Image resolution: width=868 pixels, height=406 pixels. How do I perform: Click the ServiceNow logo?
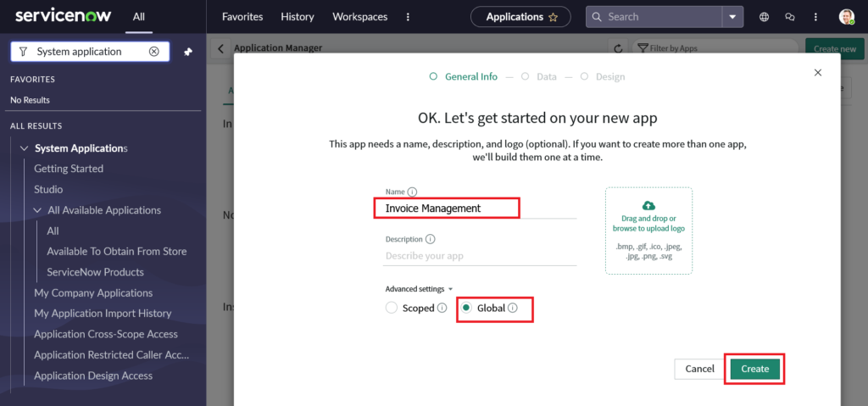tap(63, 16)
